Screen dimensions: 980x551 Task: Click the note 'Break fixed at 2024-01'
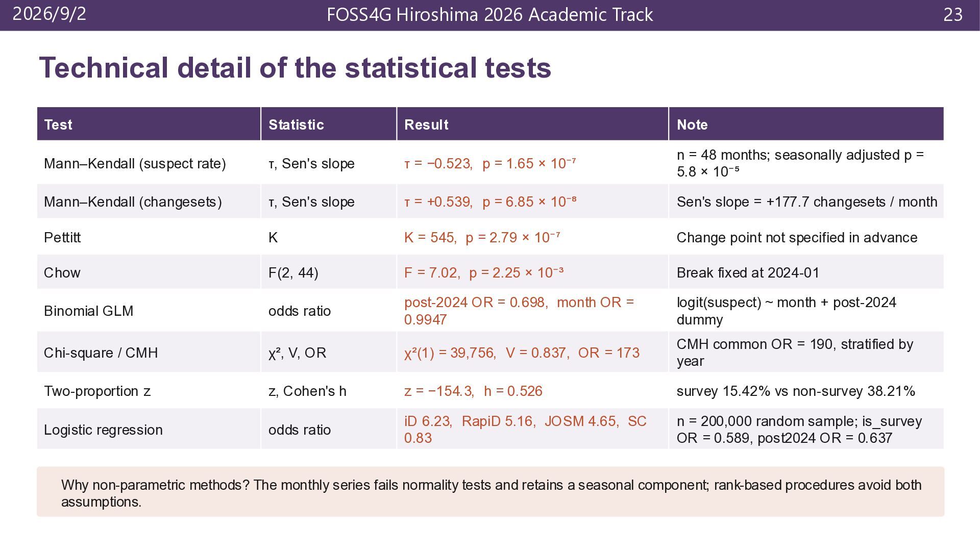pos(748,272)
